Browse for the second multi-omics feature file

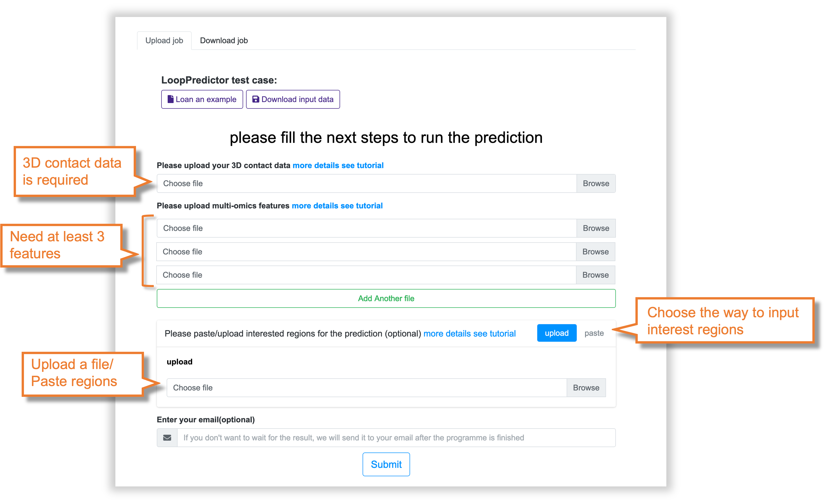click(595, 252)
